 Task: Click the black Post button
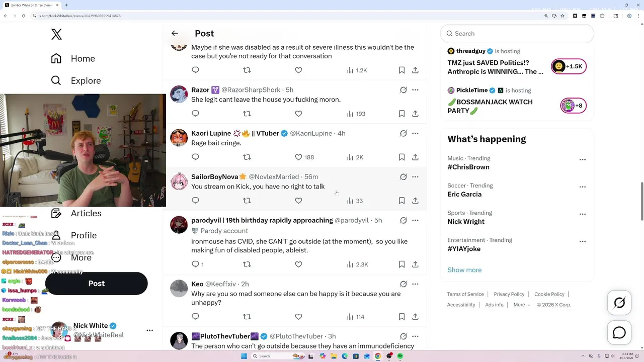click(x=96, y=284)
